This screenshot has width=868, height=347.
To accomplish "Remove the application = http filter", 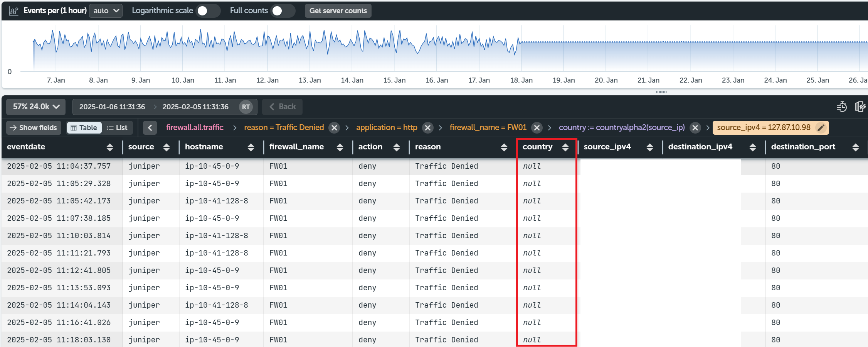I will click(427, 128).
